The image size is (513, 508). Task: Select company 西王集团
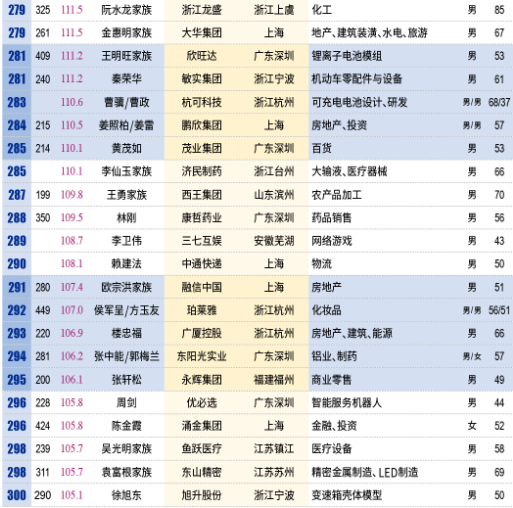pyautogui.click(x=202, y=195)
